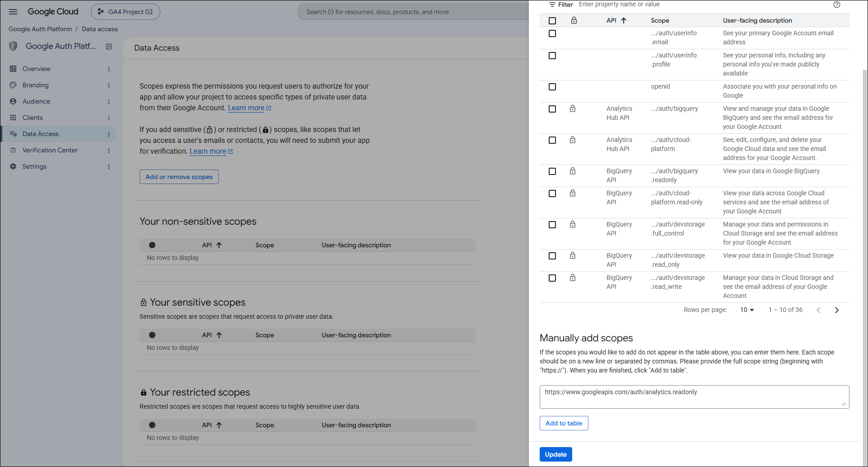
Task: Sort restricted scopes table by API arrow
Action: click(219, 425)
